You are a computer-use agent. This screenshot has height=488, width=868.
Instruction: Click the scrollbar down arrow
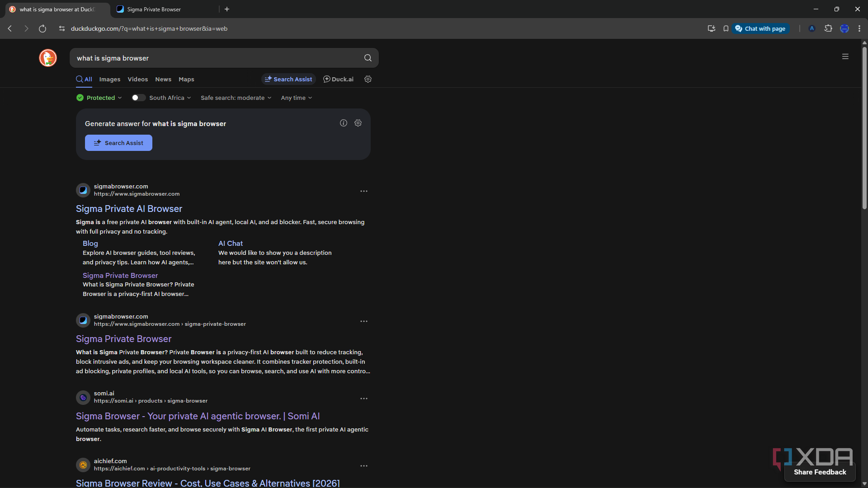(x=864, y=484)
